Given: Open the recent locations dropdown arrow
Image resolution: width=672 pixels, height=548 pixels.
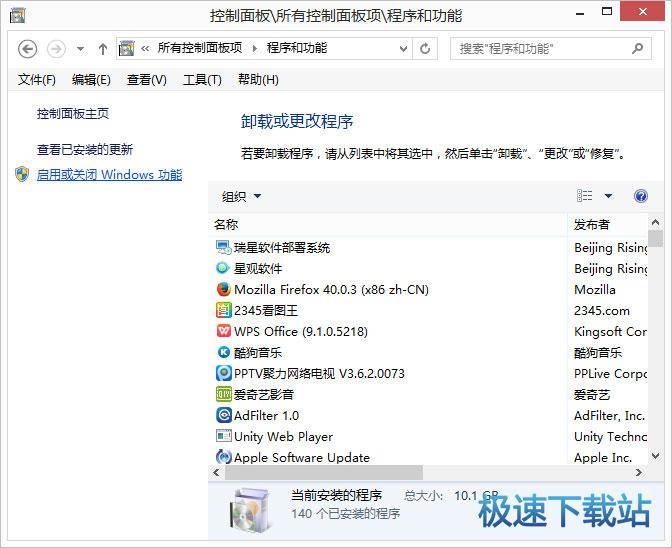Looking at the screenshot, I should tap(80, 49).
